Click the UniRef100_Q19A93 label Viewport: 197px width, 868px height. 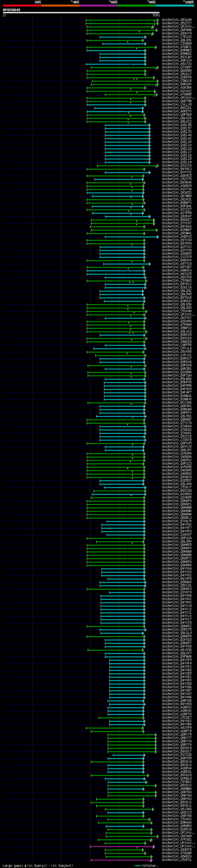click(x=177, y=494)
